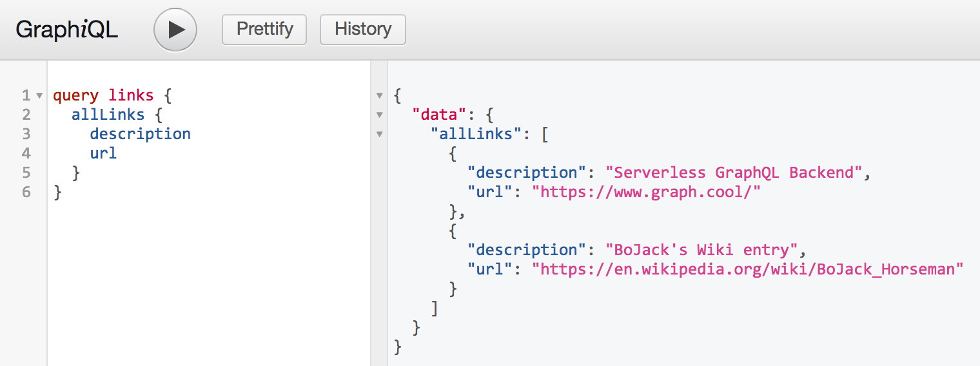980x366 pixels.
Task: Collapse the "data" object fold arrow
Action: 379,115
